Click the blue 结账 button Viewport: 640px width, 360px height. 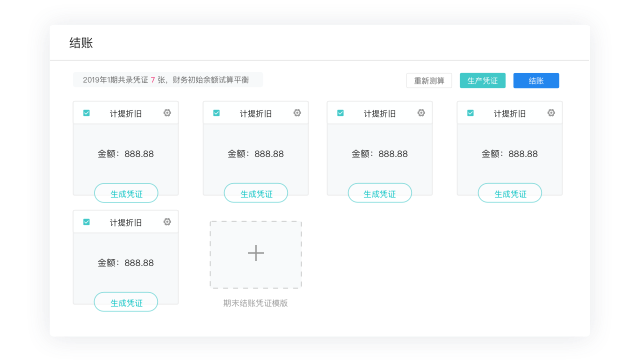536,80
